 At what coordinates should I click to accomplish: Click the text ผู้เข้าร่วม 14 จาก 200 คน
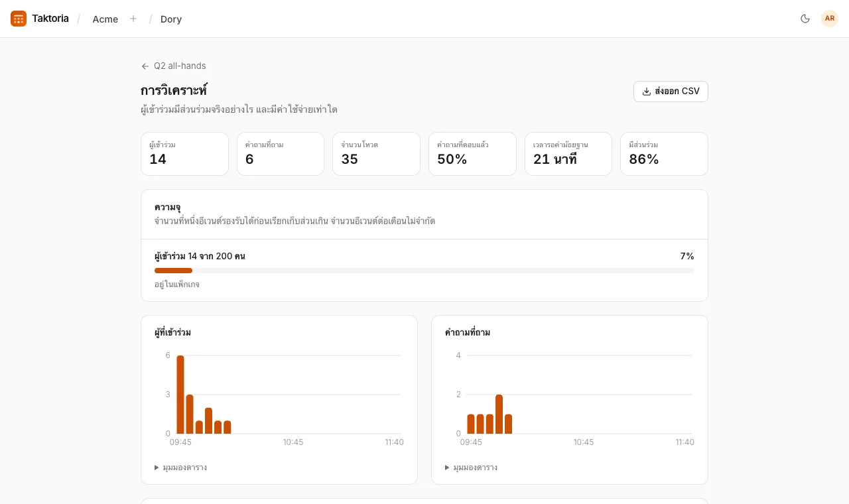(200, 256)
